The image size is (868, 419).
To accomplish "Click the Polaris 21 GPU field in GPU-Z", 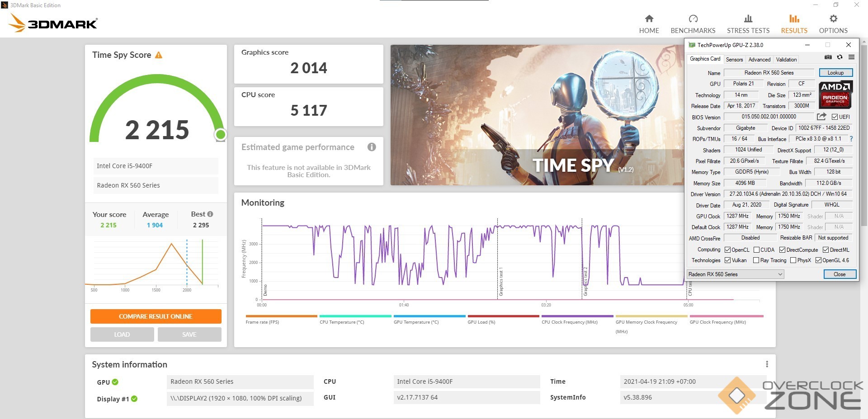I will [x=743, y=84].
